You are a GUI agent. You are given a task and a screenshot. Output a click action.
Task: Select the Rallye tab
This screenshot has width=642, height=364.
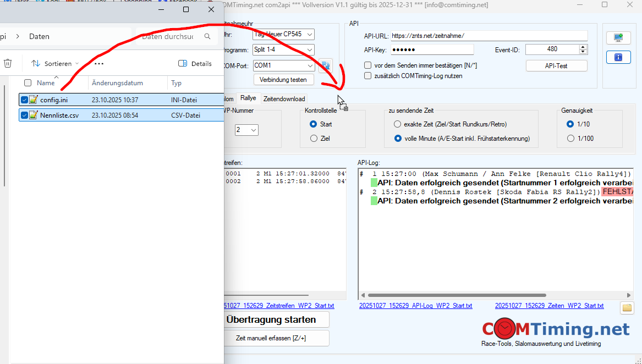point(248,98)
